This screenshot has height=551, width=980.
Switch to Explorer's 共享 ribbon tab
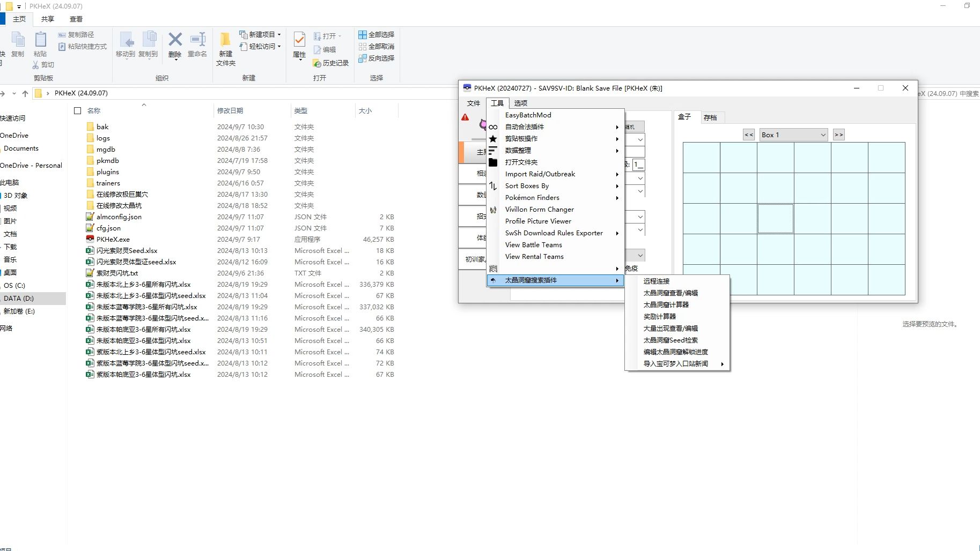coord(48,19)
